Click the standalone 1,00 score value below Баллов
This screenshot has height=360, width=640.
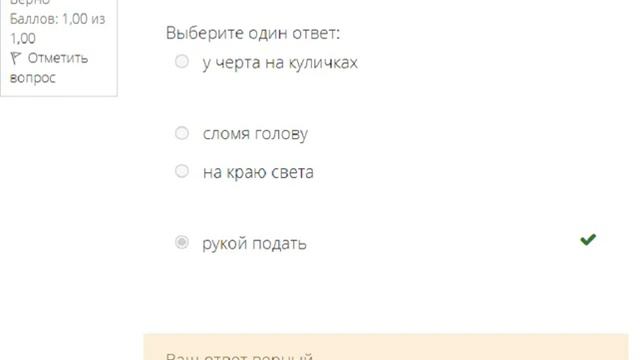23,38
